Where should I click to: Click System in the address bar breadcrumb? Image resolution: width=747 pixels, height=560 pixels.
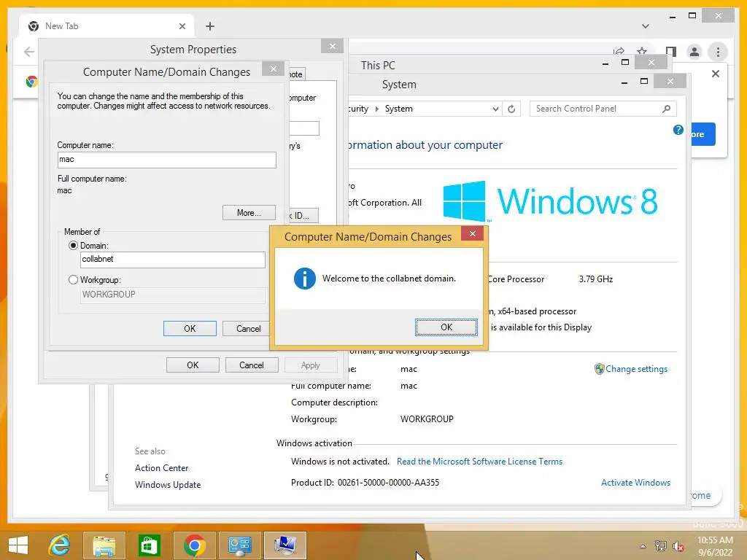click(x=399, y=109)
